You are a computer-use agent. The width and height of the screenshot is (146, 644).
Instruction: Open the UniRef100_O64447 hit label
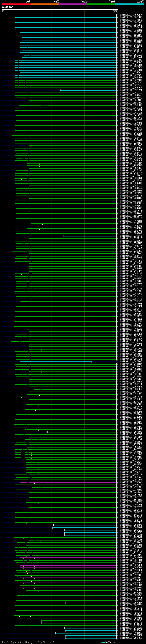tap(131, 88)
